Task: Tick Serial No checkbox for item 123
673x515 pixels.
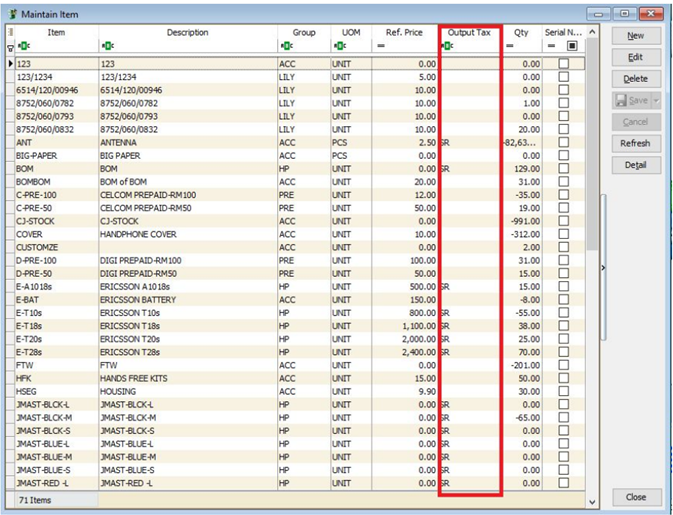Action: pyautogui.click(x=564, y=63)
